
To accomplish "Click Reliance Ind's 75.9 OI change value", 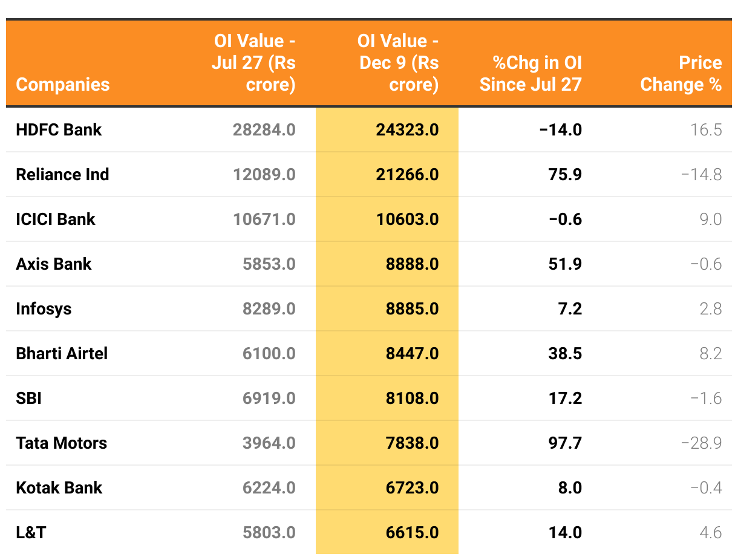I will 565,174.
